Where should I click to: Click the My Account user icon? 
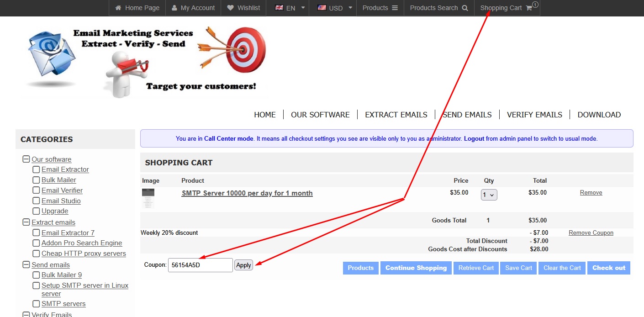(x=174, y=8)
